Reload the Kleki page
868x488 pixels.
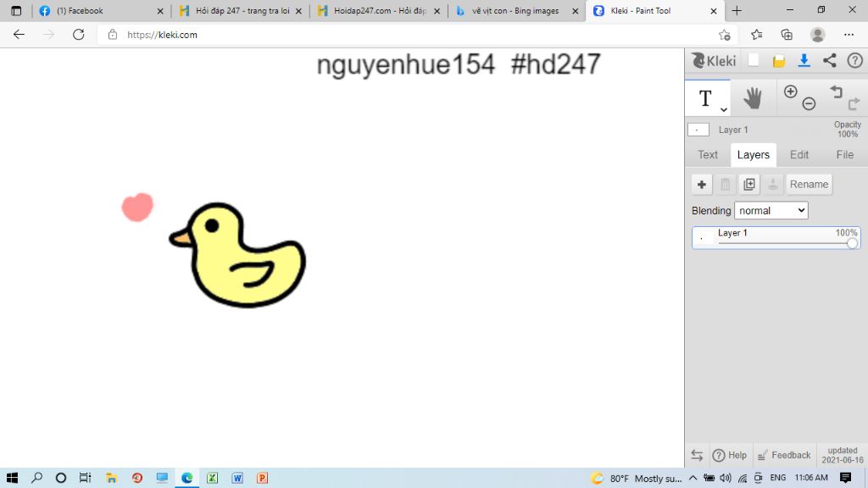coord(79,34)
